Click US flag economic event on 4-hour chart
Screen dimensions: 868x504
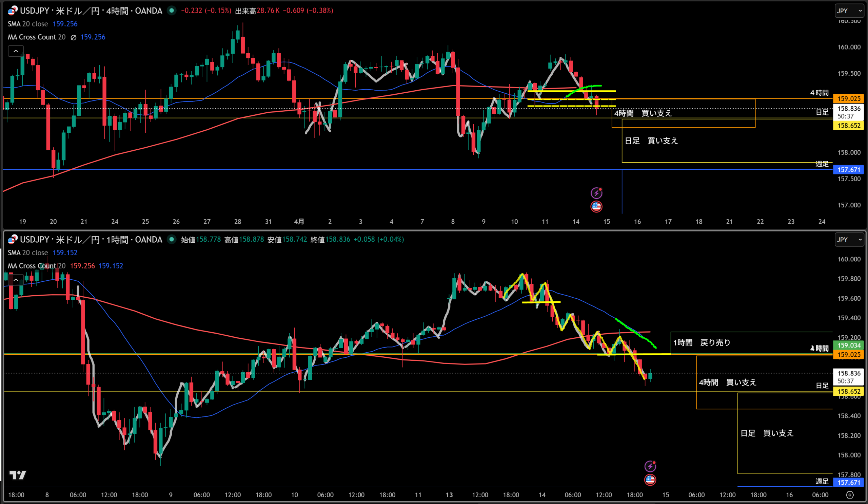(596, 206)
